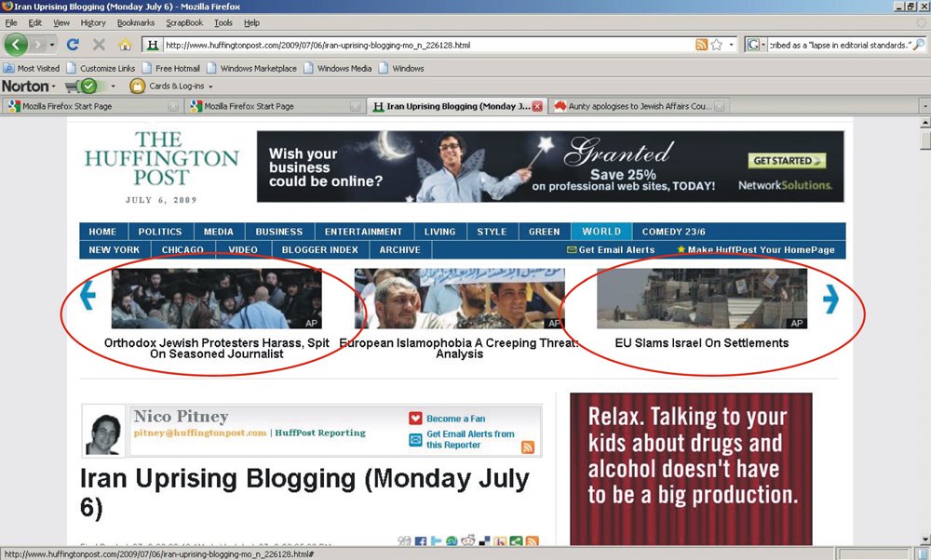This screenshot has width=931, height=560.
Task: Share article on Reddit icon
Action: click(468, 540)
